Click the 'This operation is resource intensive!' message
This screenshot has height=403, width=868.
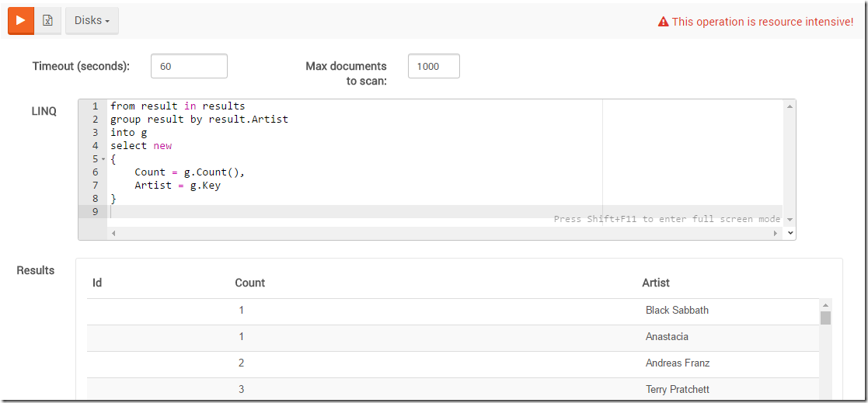pyautogui.click(x=762, y=22)
